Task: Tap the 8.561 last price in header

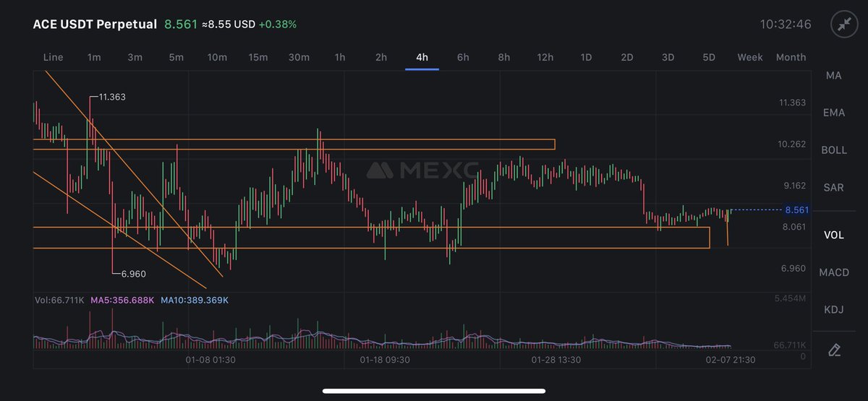Action: 181,24
